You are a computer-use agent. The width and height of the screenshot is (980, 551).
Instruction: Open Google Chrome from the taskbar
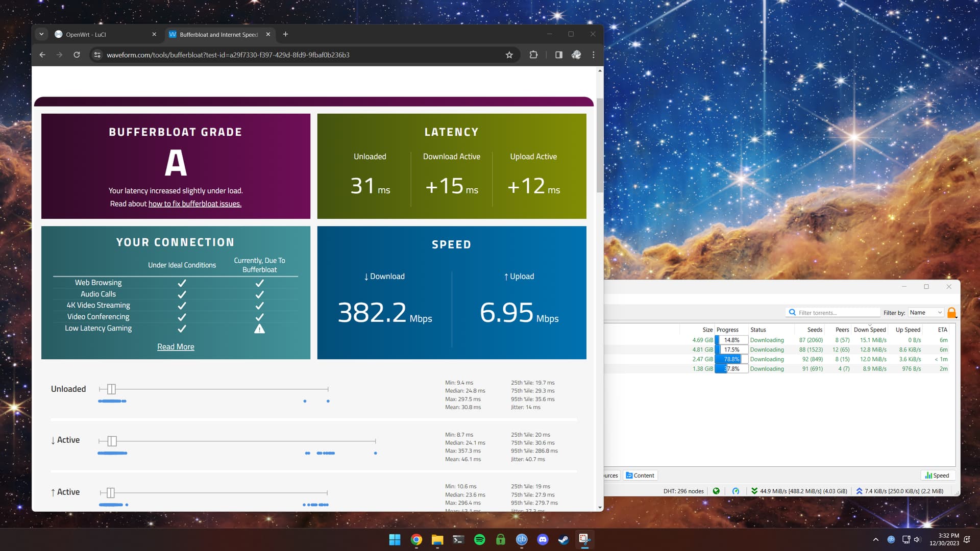tap(416, 540)
